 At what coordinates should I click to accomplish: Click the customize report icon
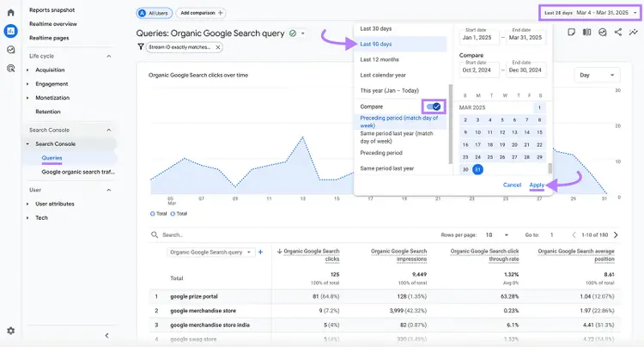point(571,32)
